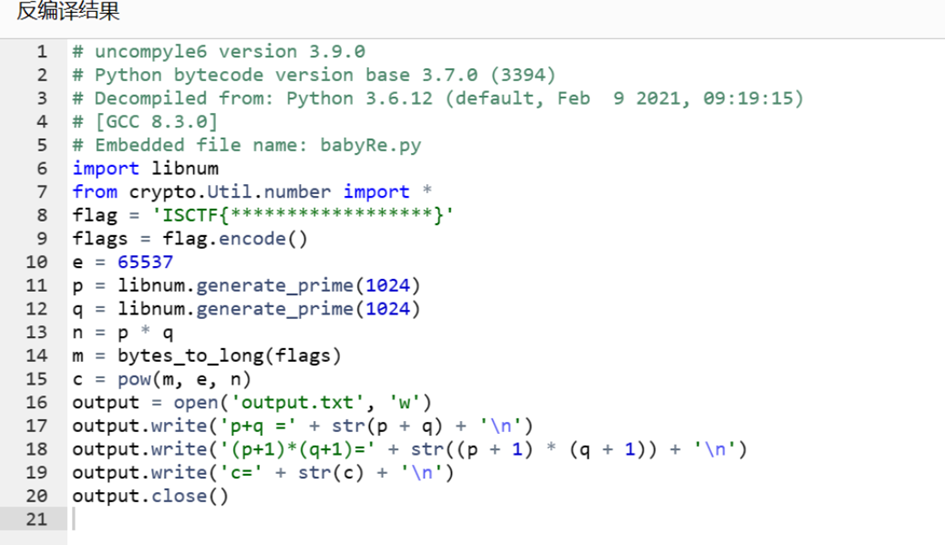Click the n = p * q line
Image resolution: width=945 pixels, height=545 pixels.
pos(123,332)
